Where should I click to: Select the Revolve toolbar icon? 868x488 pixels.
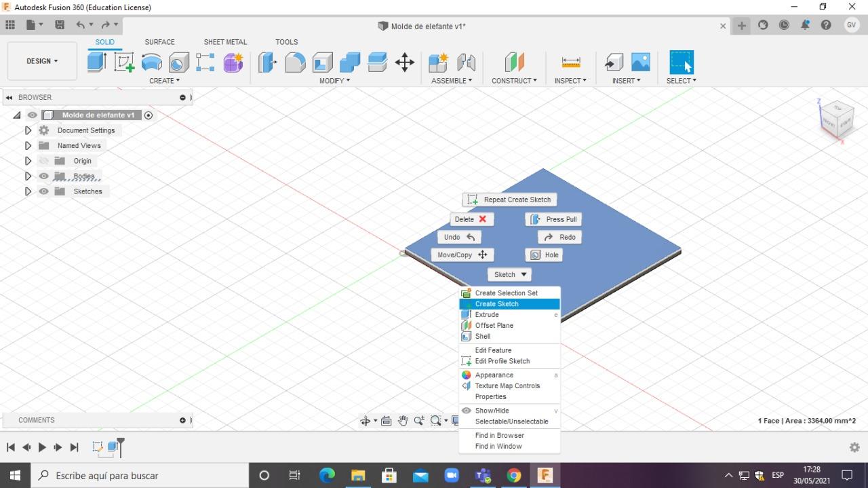(x=152, y=62)
